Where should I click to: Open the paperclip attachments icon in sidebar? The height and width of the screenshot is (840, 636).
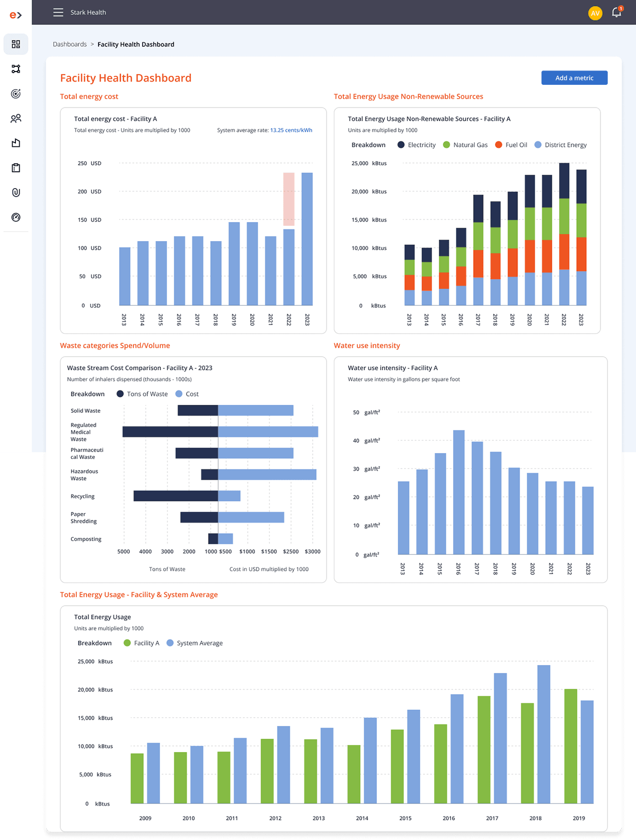tap(16, 192)
